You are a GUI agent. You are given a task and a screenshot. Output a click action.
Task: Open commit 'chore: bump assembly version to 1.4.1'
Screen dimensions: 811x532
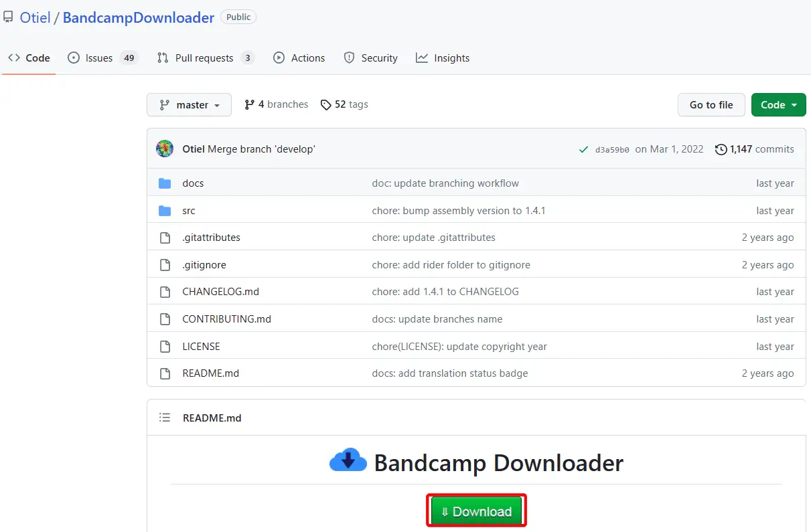pos(459,211)
